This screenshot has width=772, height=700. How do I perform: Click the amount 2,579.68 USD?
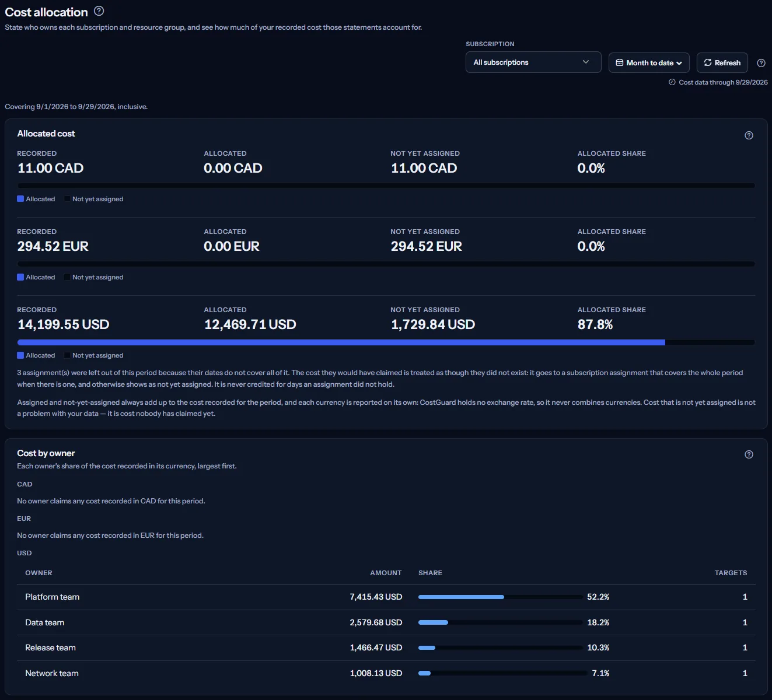[x=376, y=622]
